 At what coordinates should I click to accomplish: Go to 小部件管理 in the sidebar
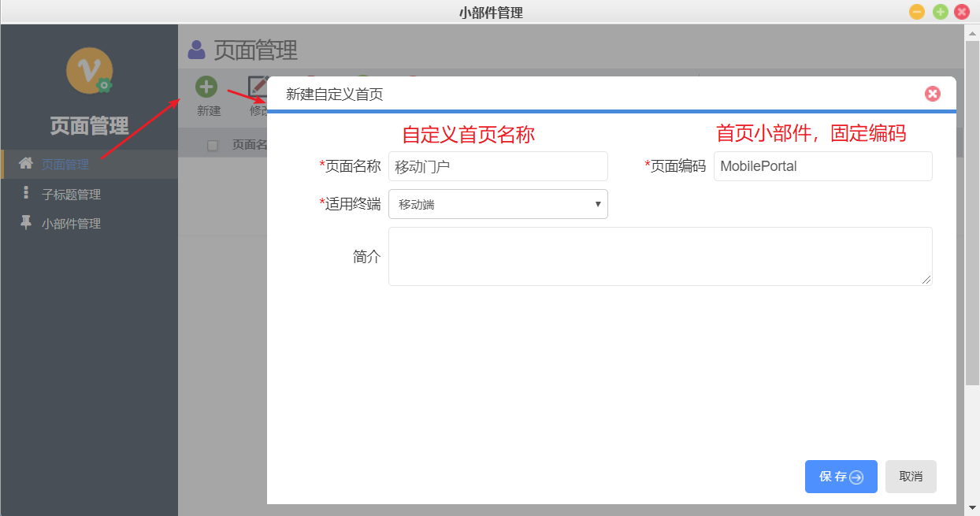click(71, 224)
